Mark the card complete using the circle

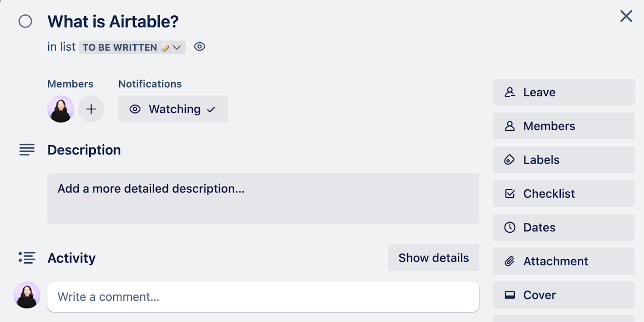click(x=25, y=21)
